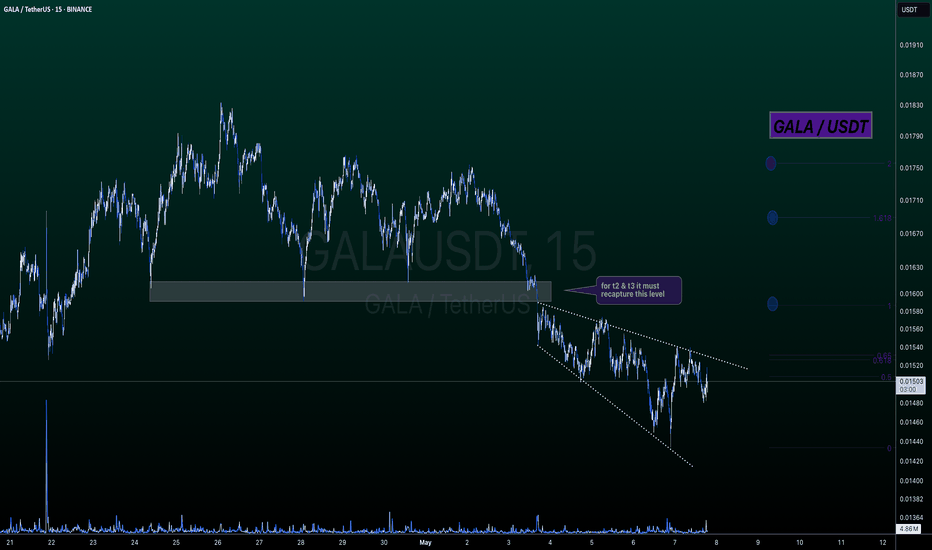The width and height of the screenshot is (932, 550).
Task: Click the 0.01750 price axis label
Action: tap(911, 168)
